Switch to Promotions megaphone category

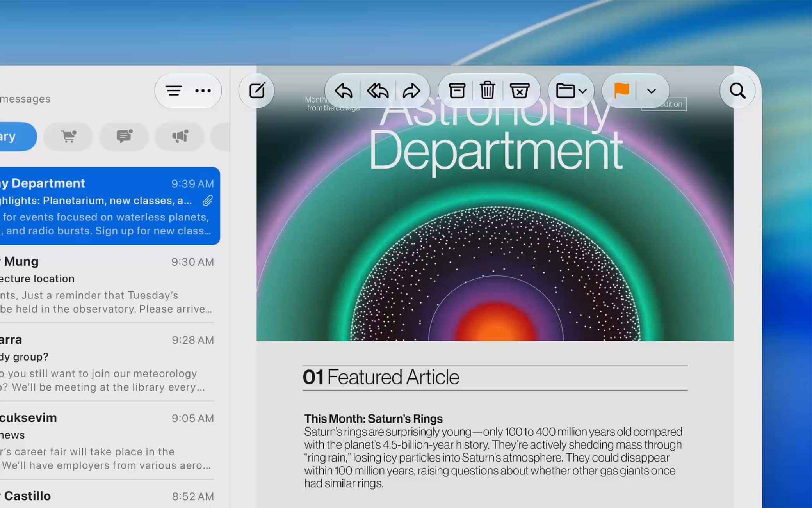(x=180, y=137)
